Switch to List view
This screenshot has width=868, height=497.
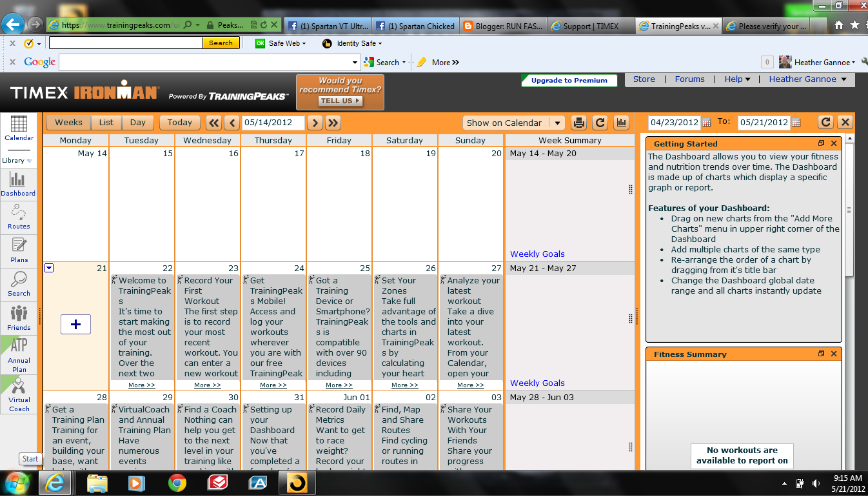[106, 122]
